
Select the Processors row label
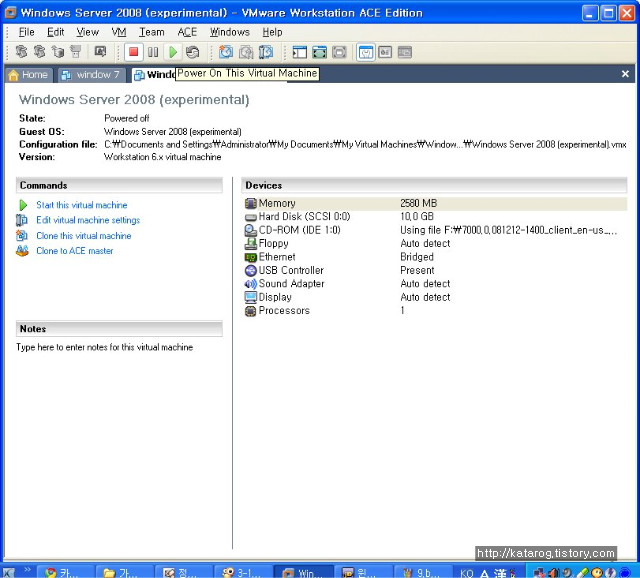click(x=284, y=311)
